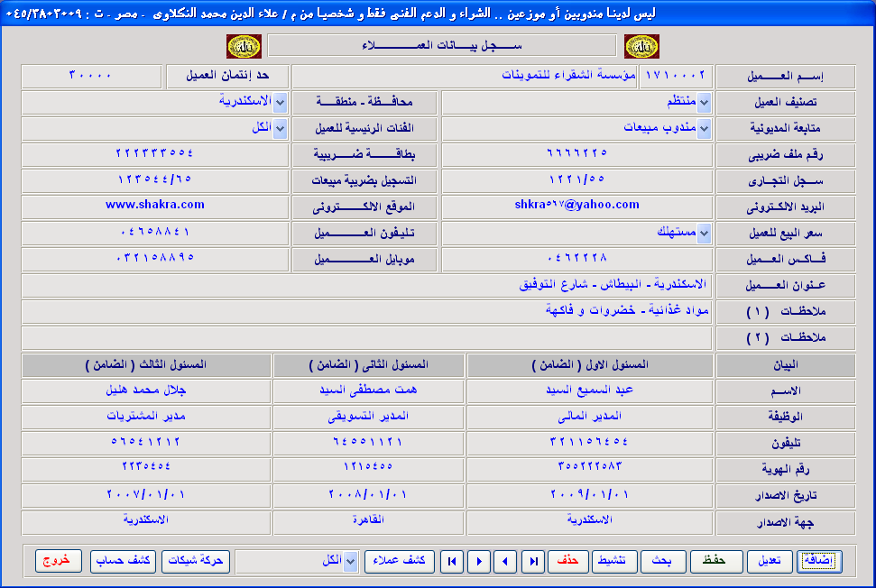The height and width of the screenshot is (588, 876).
Task: Open the الفئات الرئيسية للعميل dropdown
Action: (280, 129)
